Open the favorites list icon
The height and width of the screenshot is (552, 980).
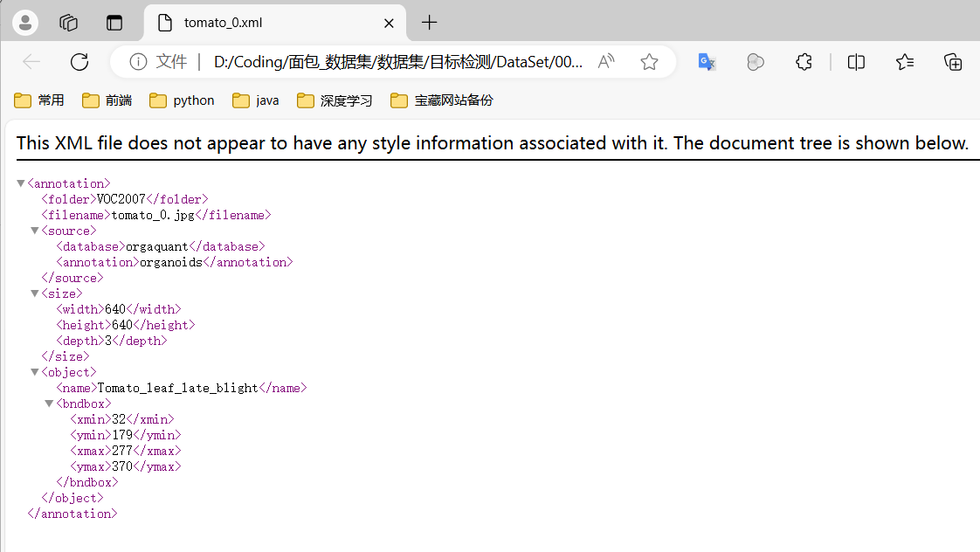pos(905,62)
